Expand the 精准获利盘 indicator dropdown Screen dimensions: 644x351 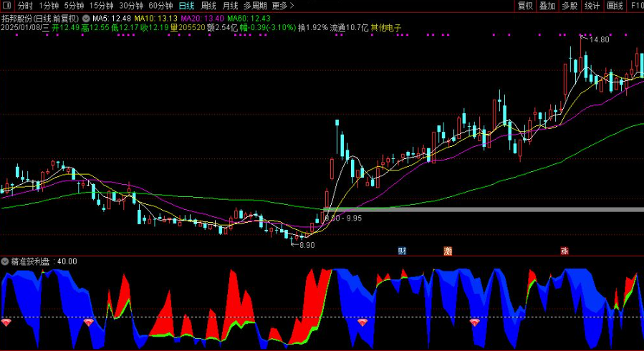[x=5, y=261]
